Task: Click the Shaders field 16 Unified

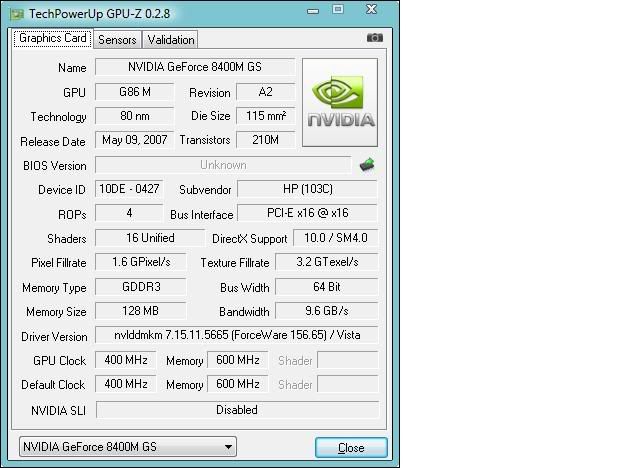Action: pos(150,238)
